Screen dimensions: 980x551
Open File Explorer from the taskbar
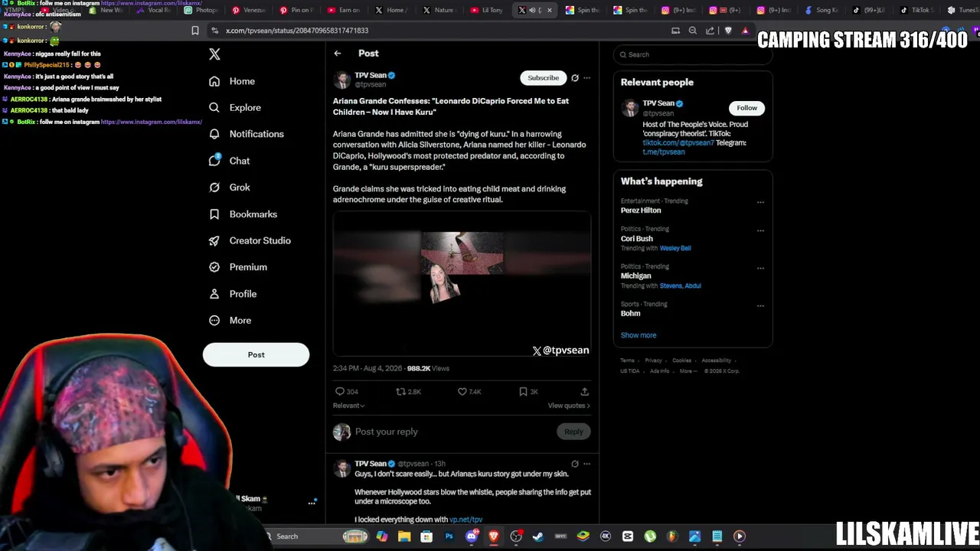click(404, 536)
